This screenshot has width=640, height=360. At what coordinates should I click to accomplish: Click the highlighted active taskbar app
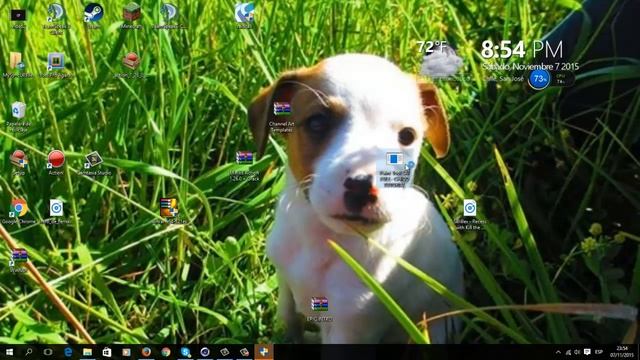click(x=264, y=352)
